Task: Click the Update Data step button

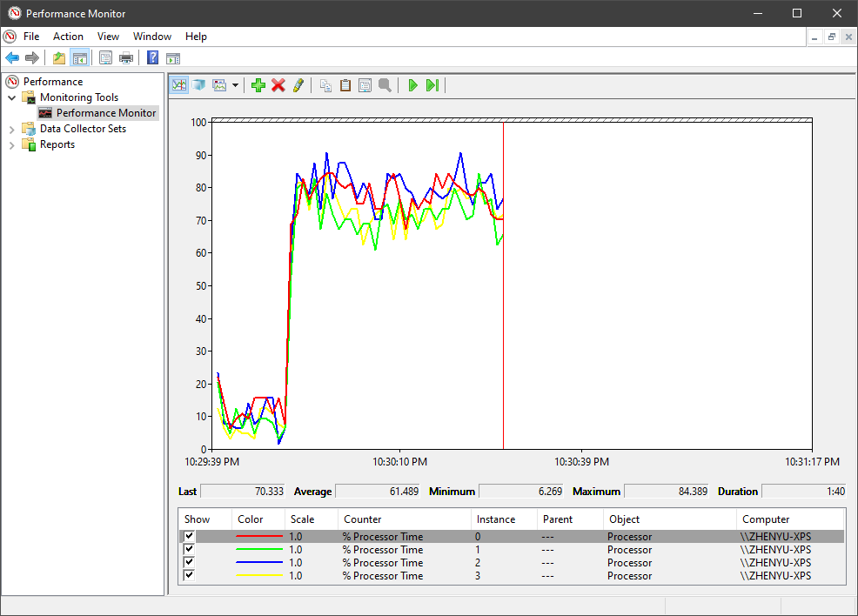Action: click(432, 85)
